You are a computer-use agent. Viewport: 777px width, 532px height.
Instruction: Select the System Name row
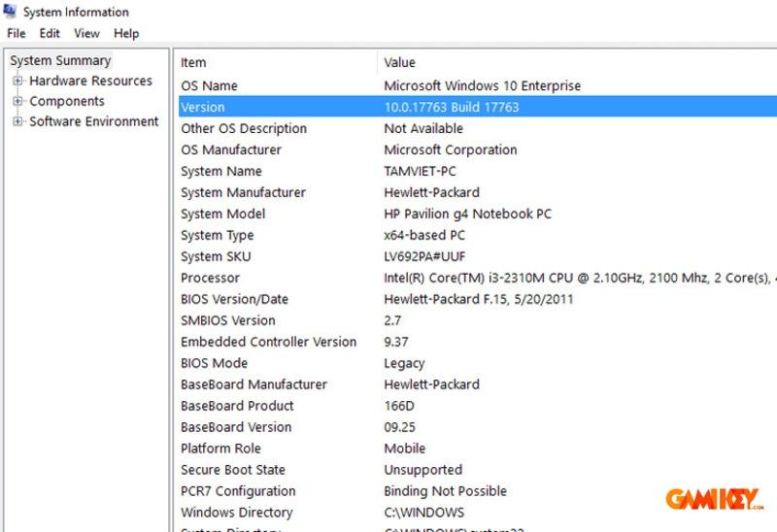pyautogui.click(x=478, y=171)
